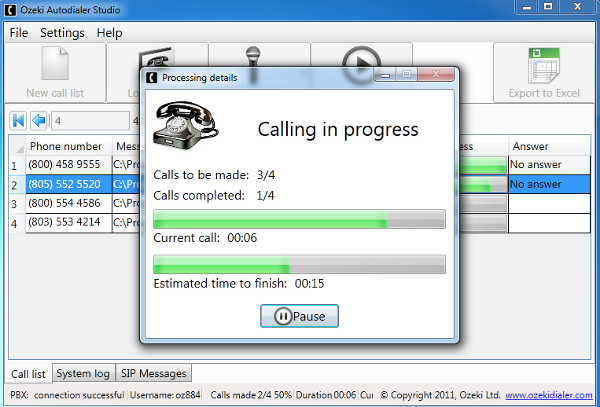Click the Answer column header
This screenshot has width=600, height=407.
click(548, 147)
